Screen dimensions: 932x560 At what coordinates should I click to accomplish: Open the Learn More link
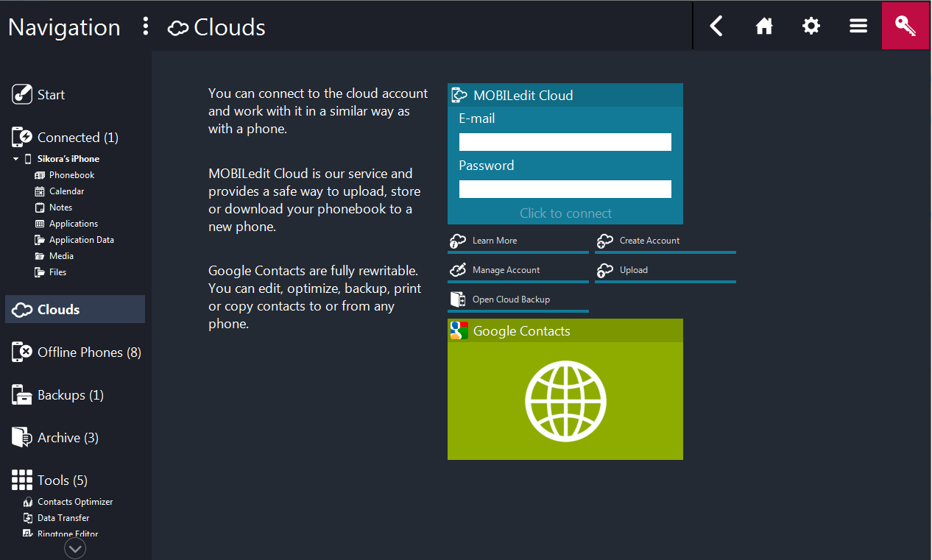point(518,241)
